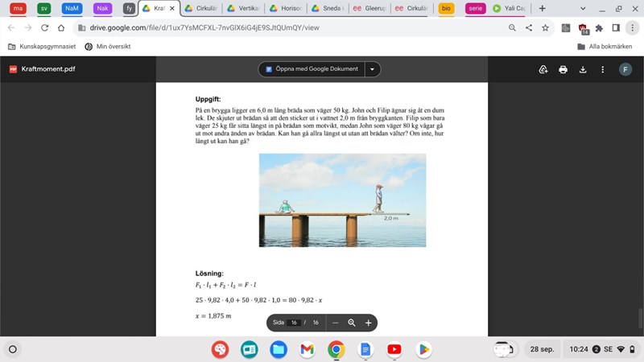Expand the 'ma' tab group
The height and width of the screenshot is (362, 644).
[18, 8]
